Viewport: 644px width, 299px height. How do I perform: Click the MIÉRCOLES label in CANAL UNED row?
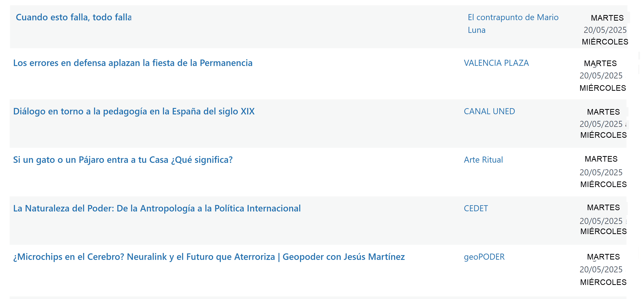click(x=604, y=135)
